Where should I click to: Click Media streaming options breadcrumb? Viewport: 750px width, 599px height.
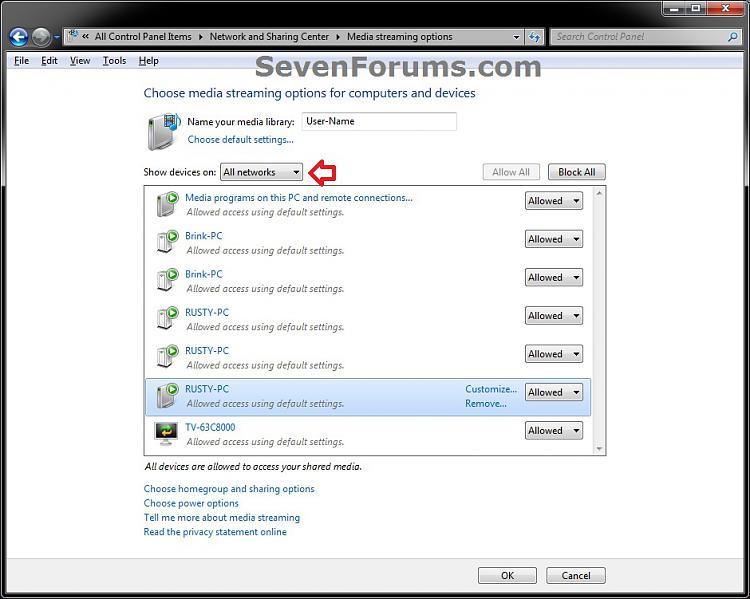[400, 37]
